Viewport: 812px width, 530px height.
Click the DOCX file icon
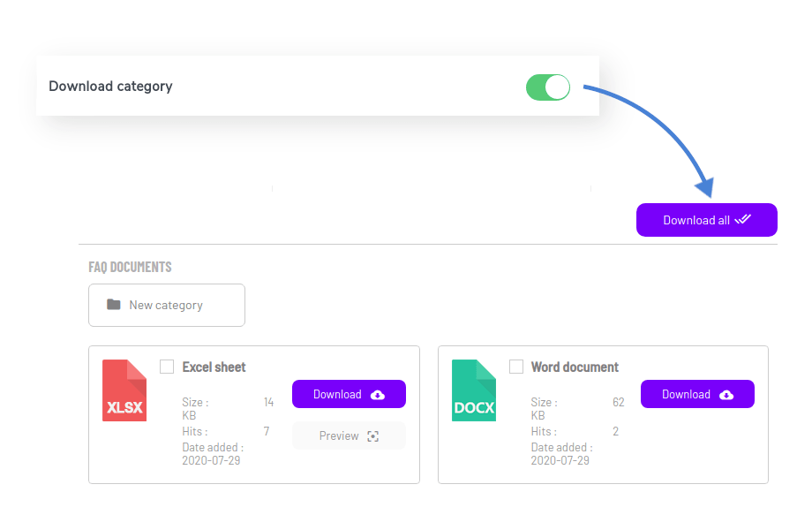(474, 390)
